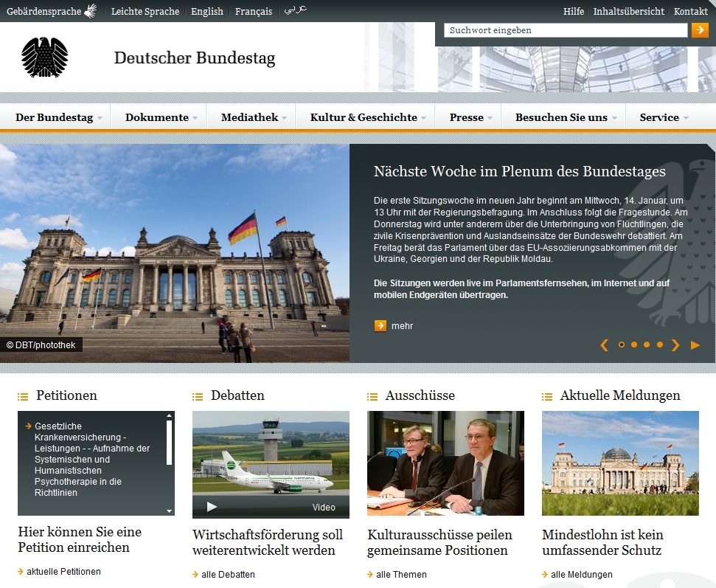Viewport: 716px width, 588px height.
Task: Open the Hilfe page
Action: pyautogui.click(x=574, y=11)
